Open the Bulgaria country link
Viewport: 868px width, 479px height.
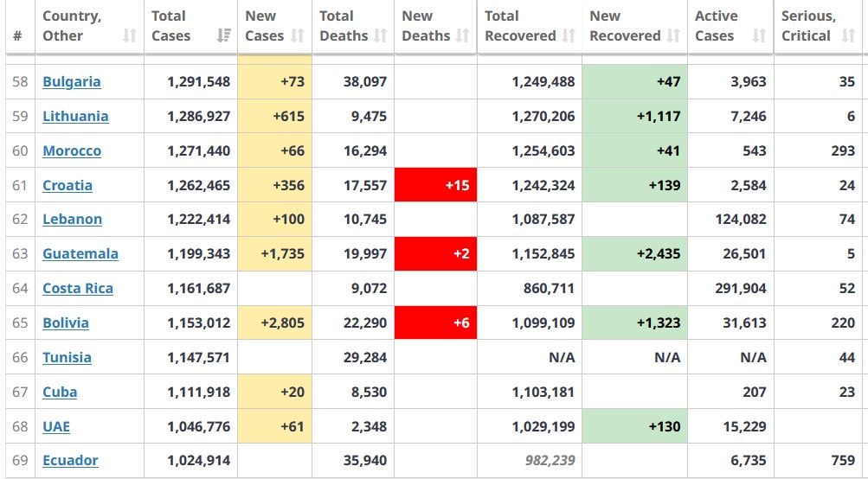pos(72,82)
